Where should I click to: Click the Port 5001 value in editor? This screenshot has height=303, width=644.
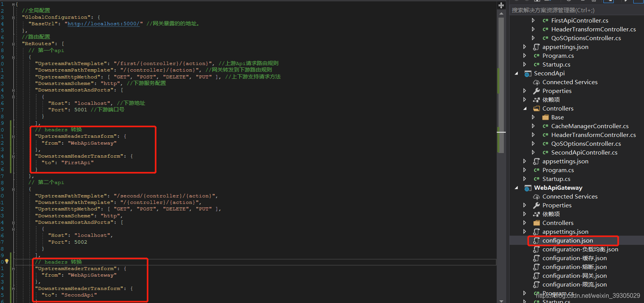point(80,110)
